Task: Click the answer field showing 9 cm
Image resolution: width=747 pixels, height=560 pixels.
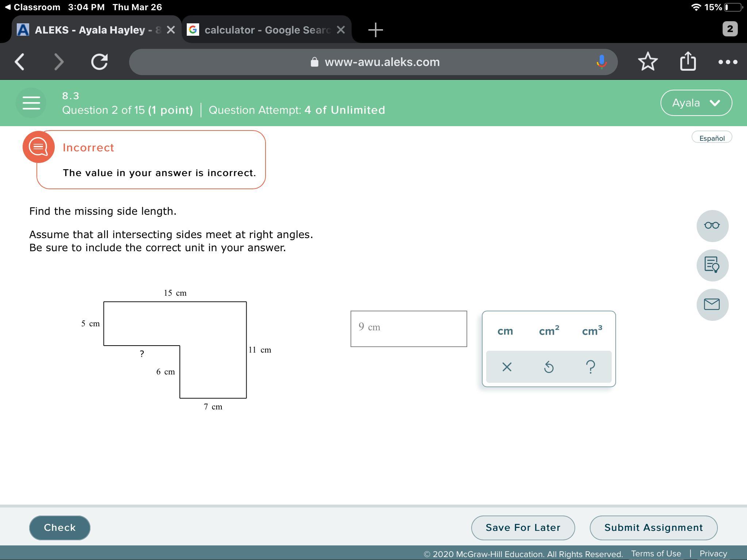Action: tap(409, 328)
